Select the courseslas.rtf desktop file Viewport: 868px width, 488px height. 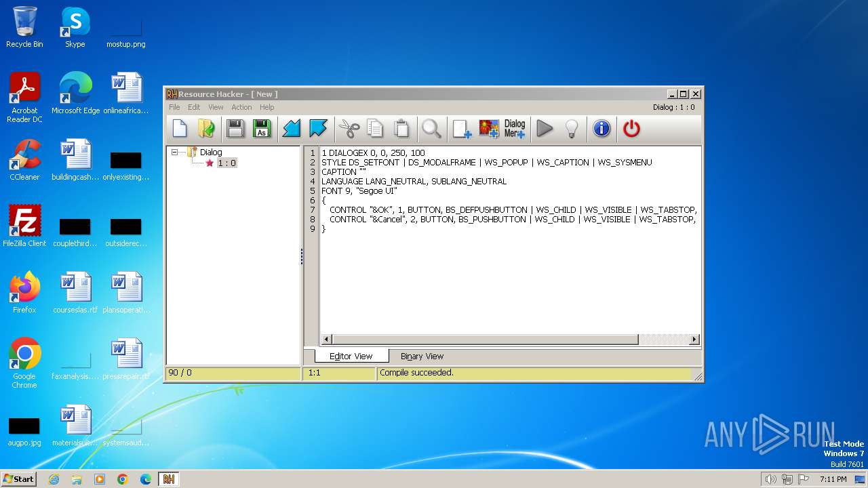(x=75, y=293)
